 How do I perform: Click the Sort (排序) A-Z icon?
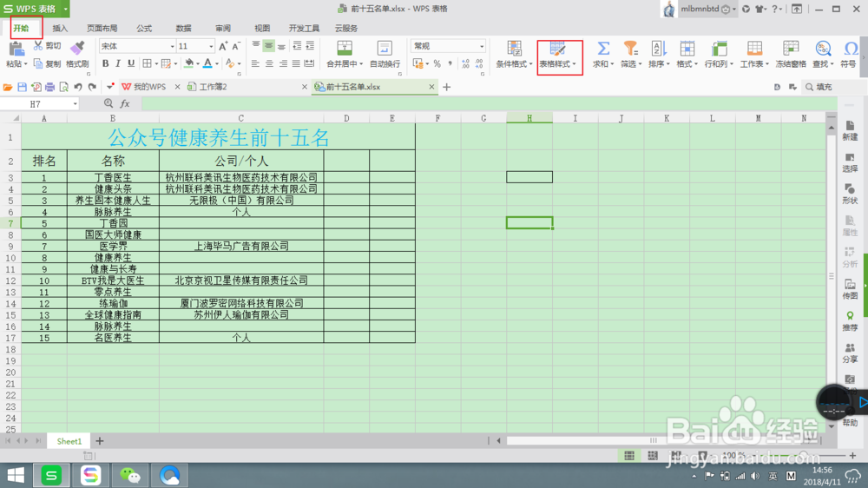[658, 48]
